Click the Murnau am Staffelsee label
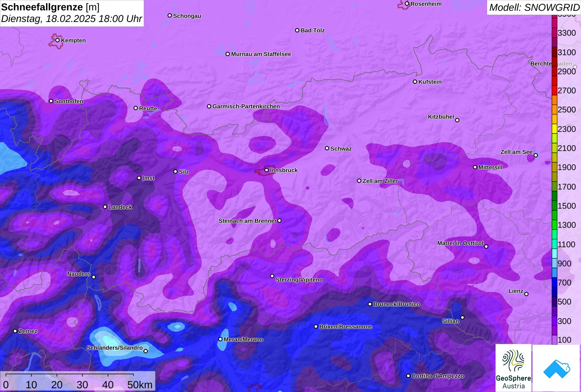 [x=261, y=54]
